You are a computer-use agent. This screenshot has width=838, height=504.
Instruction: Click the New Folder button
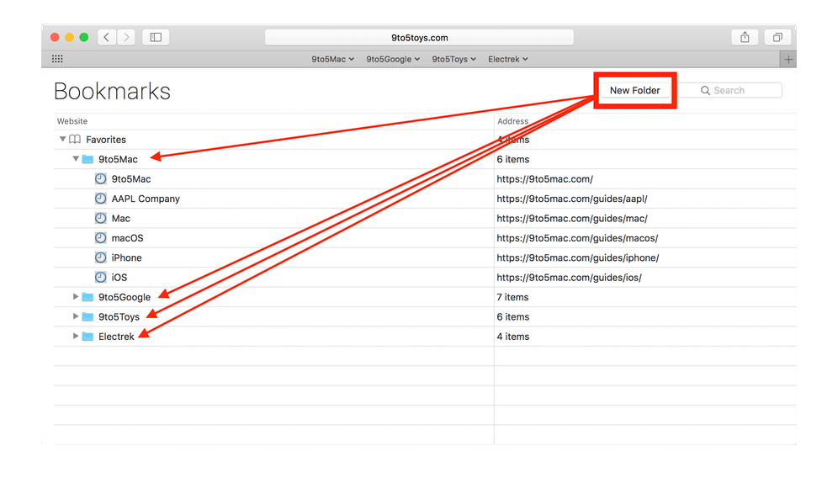click(635, 90)
